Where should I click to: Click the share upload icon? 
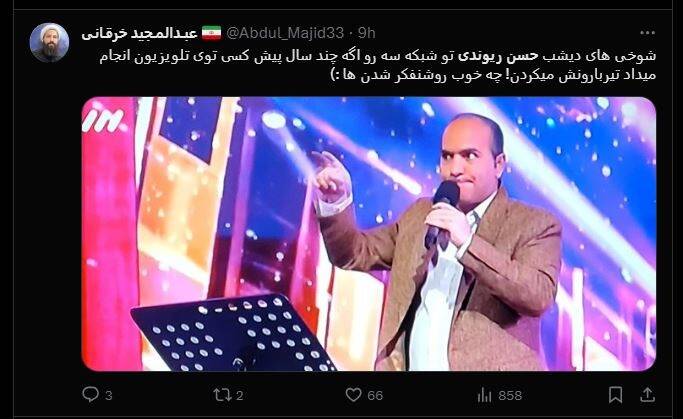(647, 395)
